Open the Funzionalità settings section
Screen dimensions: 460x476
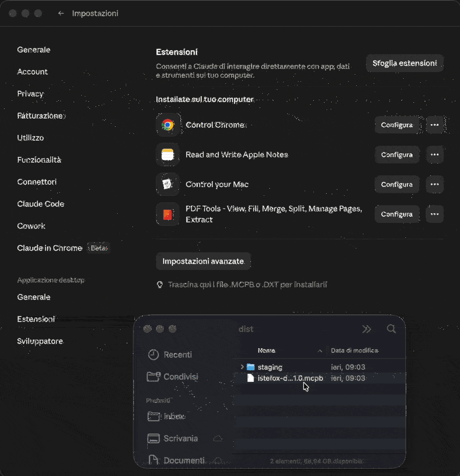click(x=39, y=160)
